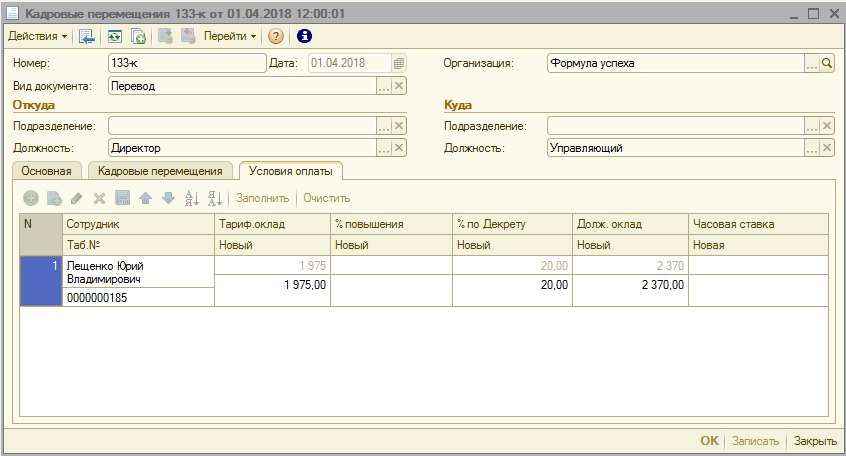Click the Закрыть button
846x456 pixels.
click(815, 441)
